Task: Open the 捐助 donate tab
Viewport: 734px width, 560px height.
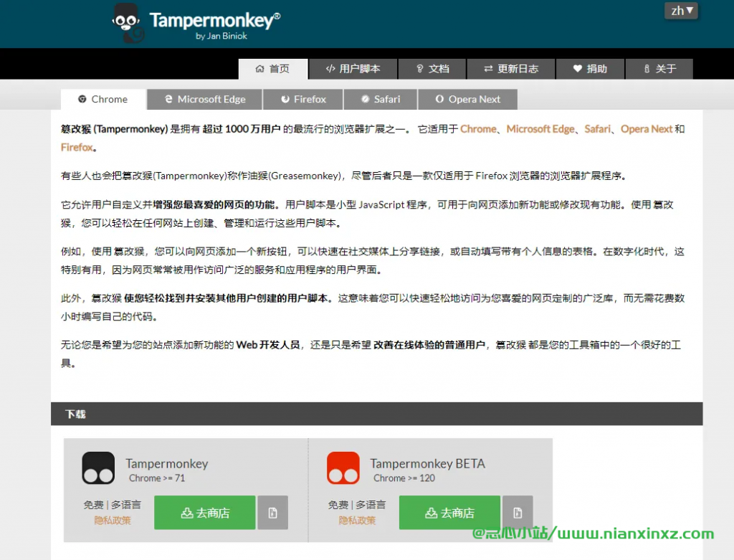Action: click(590, 69)
